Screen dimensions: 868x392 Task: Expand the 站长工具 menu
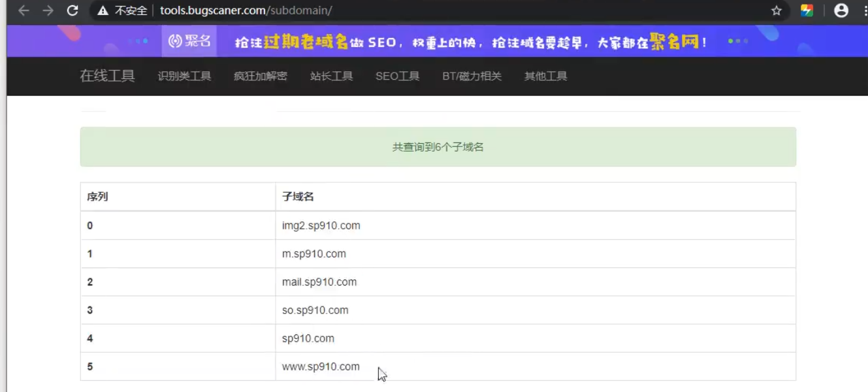tap(331, 76)
